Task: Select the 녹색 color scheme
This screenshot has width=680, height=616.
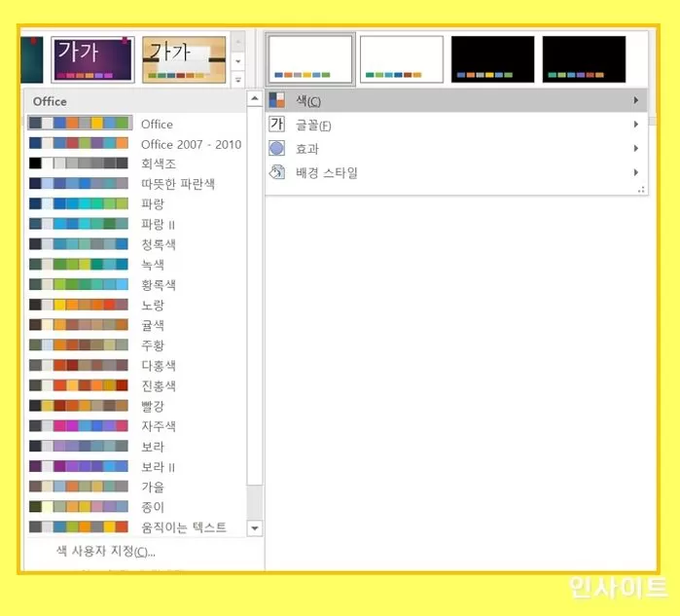Action: [136, 264]
